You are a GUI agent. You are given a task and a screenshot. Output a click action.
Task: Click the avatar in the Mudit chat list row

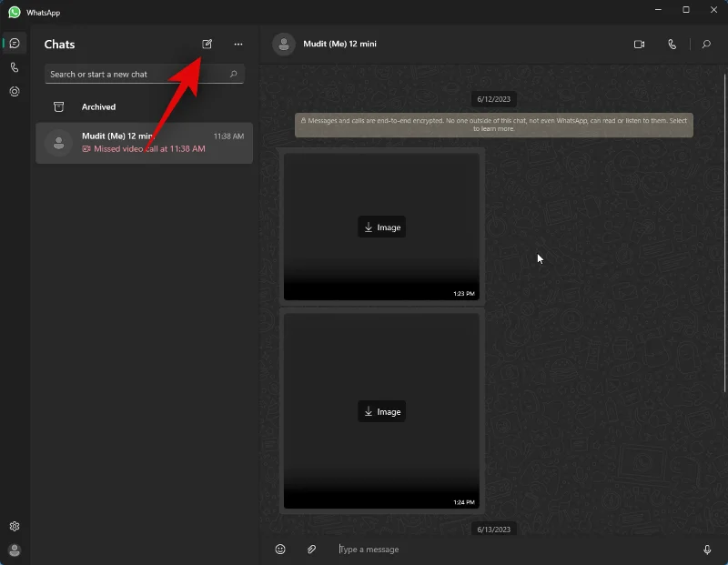(58, 143)
